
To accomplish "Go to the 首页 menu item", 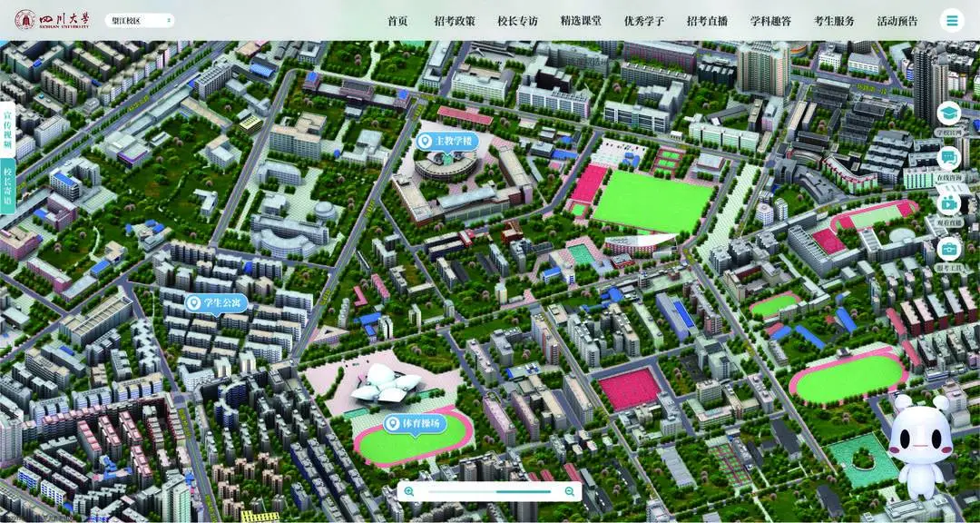I will tap(397, 21).
